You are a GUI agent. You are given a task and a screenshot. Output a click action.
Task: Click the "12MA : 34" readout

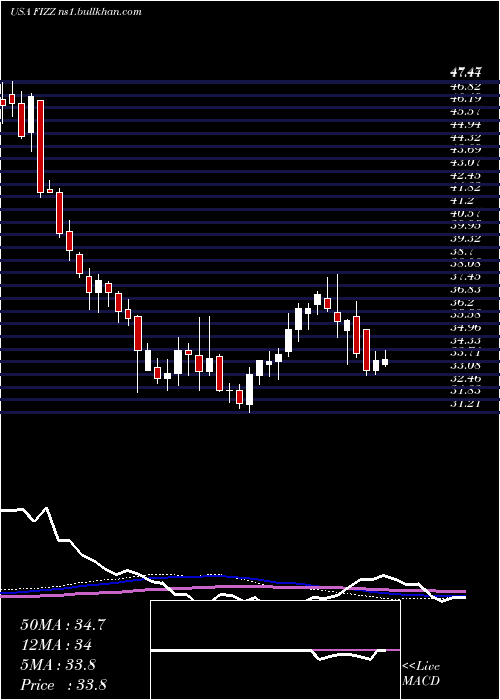(x=56, y=645)
